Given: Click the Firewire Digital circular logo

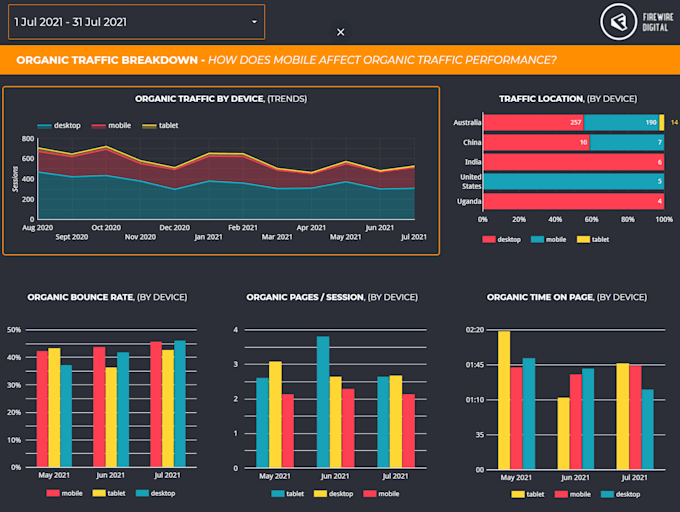Looking at the screenshot, I should (618, 22).
